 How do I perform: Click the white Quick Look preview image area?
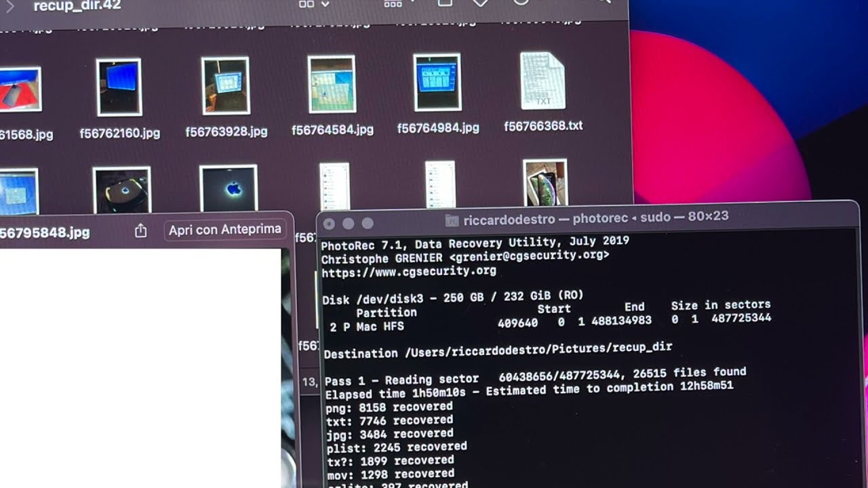[140, 368]
